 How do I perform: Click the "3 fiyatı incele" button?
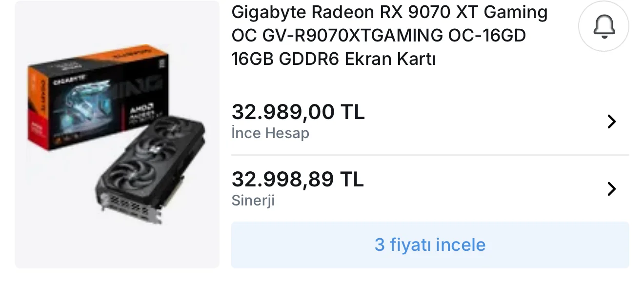(430, 244)
